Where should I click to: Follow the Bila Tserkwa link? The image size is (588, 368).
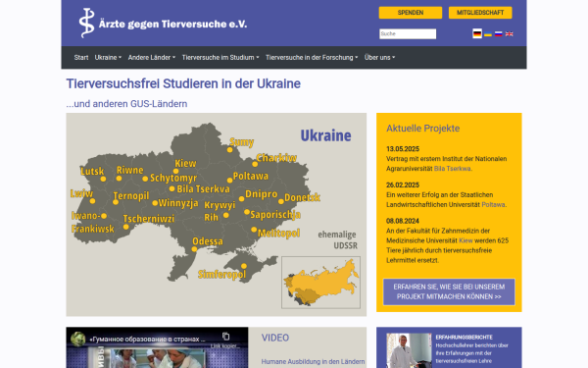click(452, 169)
